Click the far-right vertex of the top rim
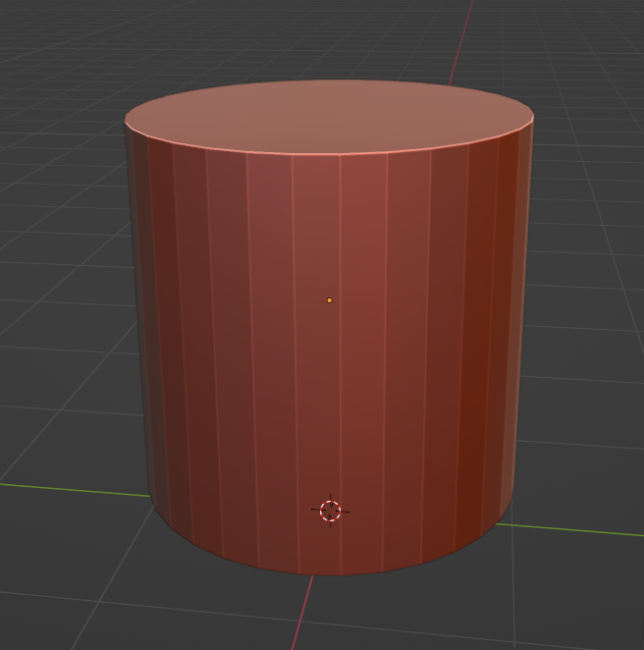644x650 pixels. coord(533,117)
